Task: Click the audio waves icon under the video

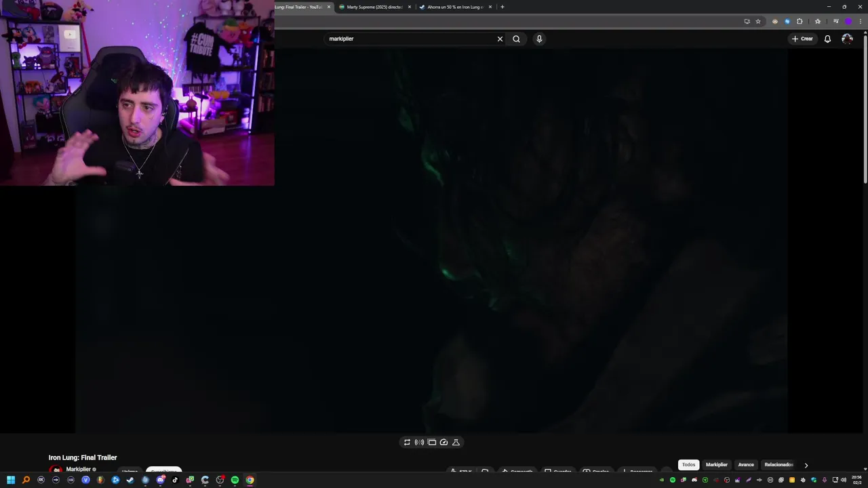Action: (419, 442)
